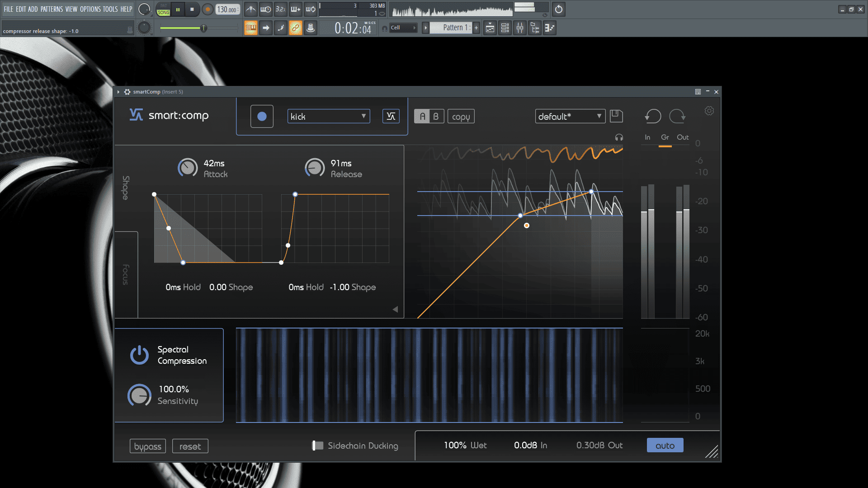Open smartComp plugin options gear in title bar
868x488 pixels.
tap(127, 92)
